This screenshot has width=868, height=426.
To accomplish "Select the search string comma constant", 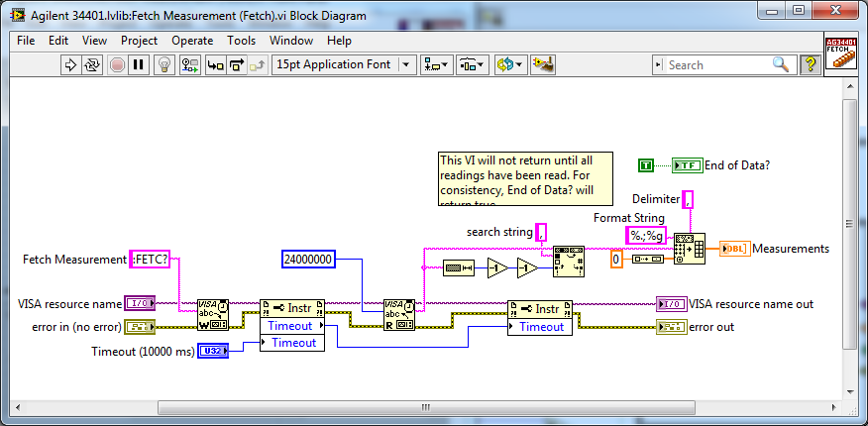I will (x=541, y=233).
